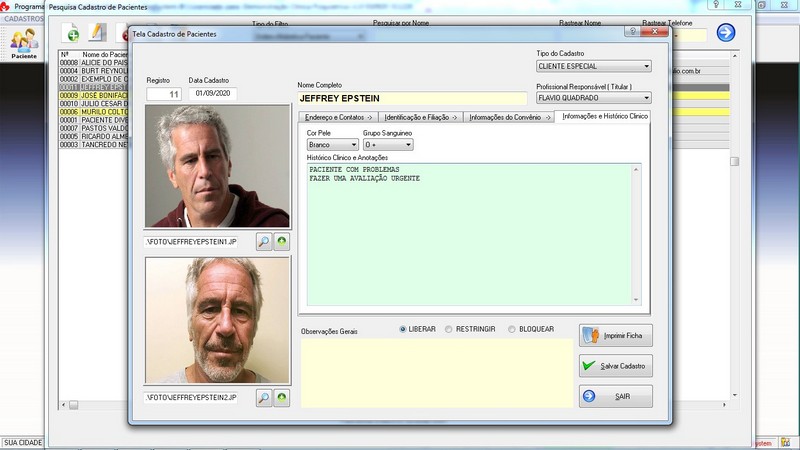
Task: Click the first photo file path field
Action: pos(191,242)
